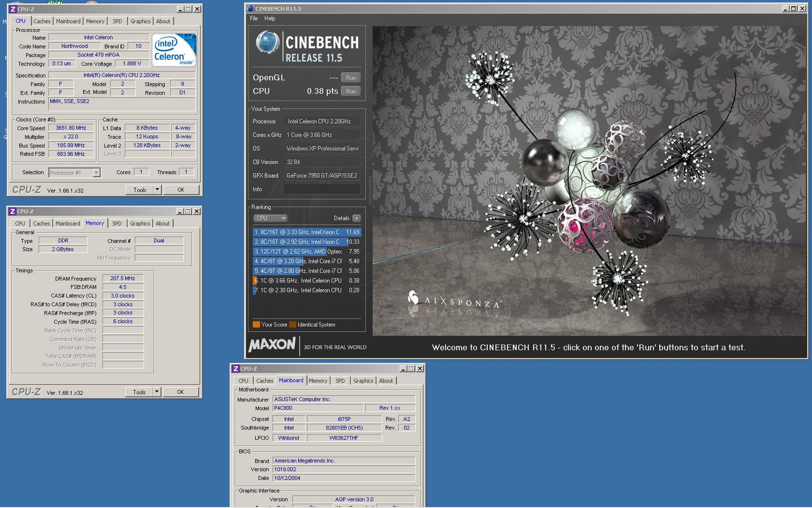Switch to Caches tab in top CPU-Z window
812x508 pixels.
pos(42,21)
